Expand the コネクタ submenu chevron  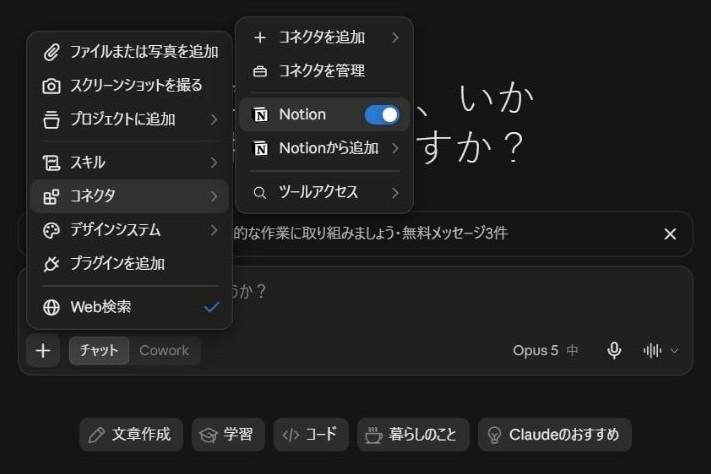click(x=214, y=196)
